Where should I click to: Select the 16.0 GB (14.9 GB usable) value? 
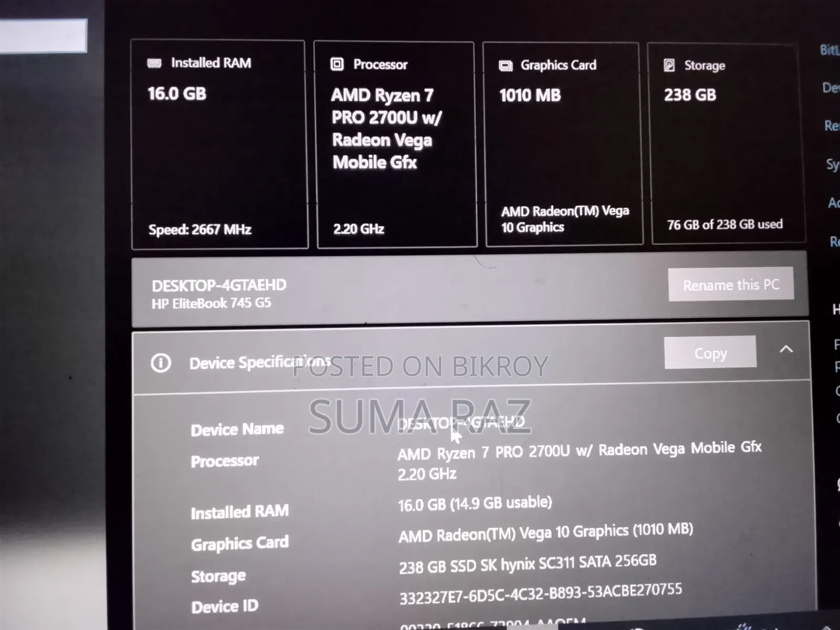(x=475, y=503)
